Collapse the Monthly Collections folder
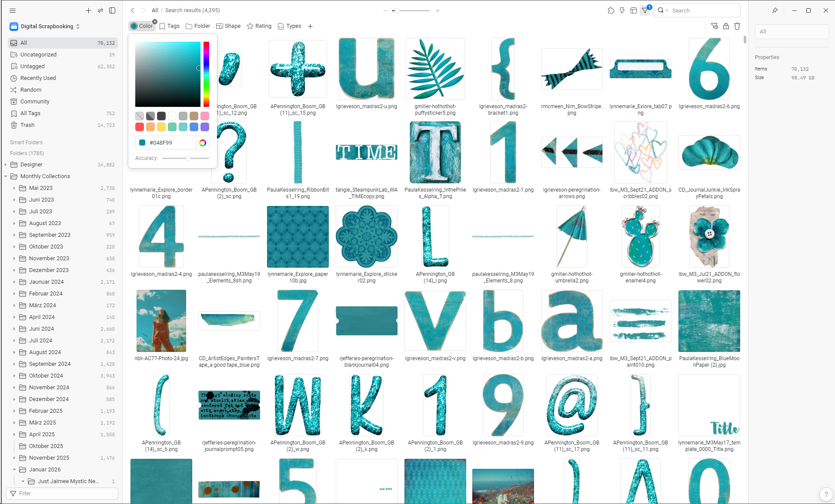This screenshot has height=504, width=835. click(6, 176)
